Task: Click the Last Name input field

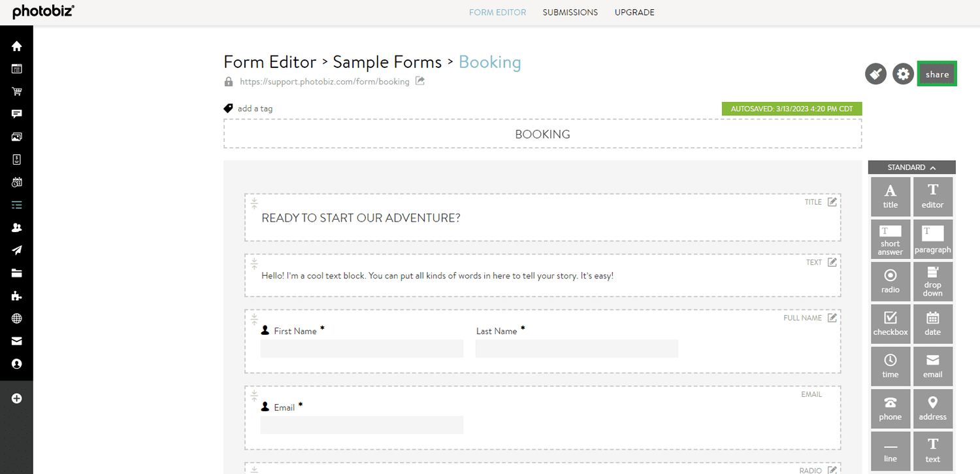Action: click(x=577, y=348)
